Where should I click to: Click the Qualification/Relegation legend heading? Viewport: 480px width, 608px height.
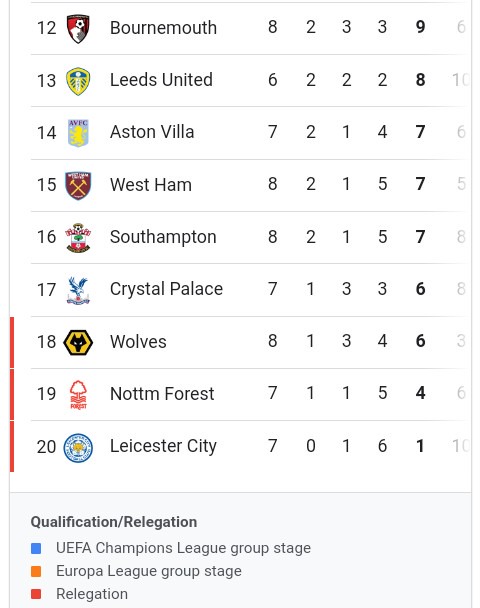click(x=114, y=522)
